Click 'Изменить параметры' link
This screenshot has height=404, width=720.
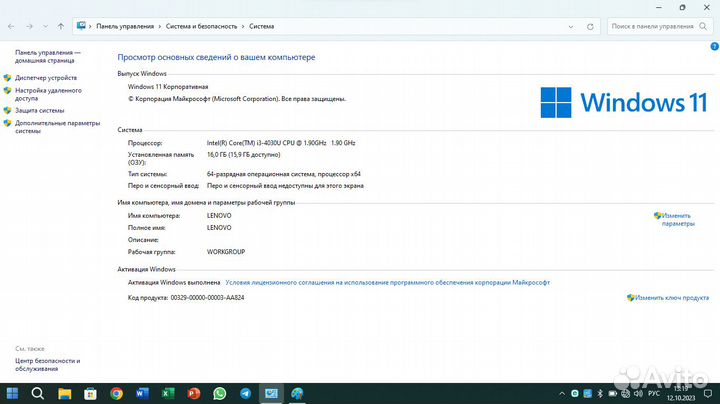[x=676, y=219]
